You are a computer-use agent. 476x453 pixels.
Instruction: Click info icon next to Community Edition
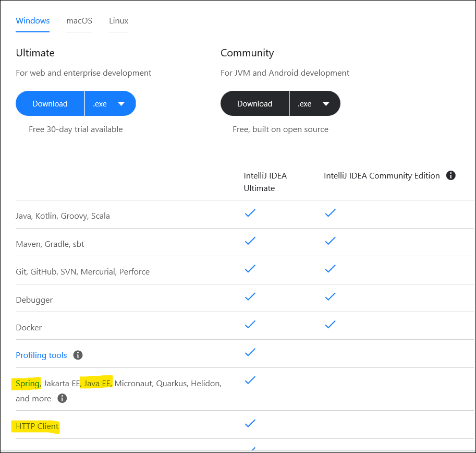coord(451,176)
